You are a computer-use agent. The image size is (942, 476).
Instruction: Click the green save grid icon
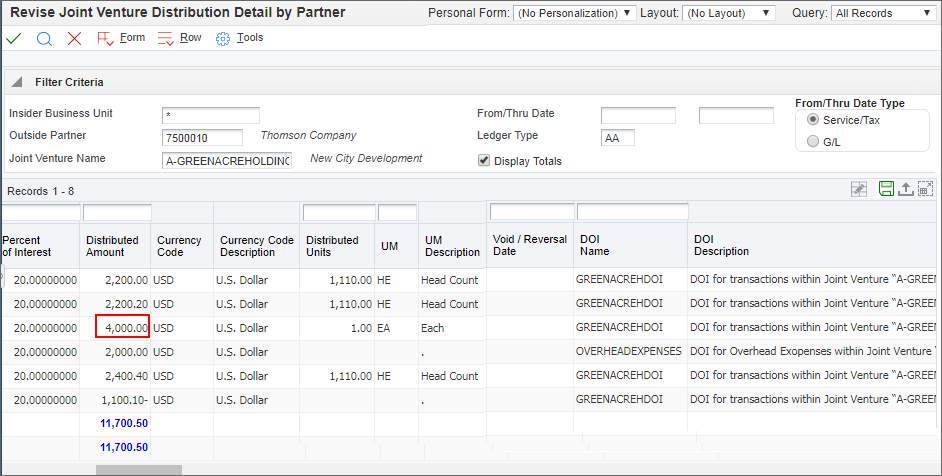coord(886,189)
